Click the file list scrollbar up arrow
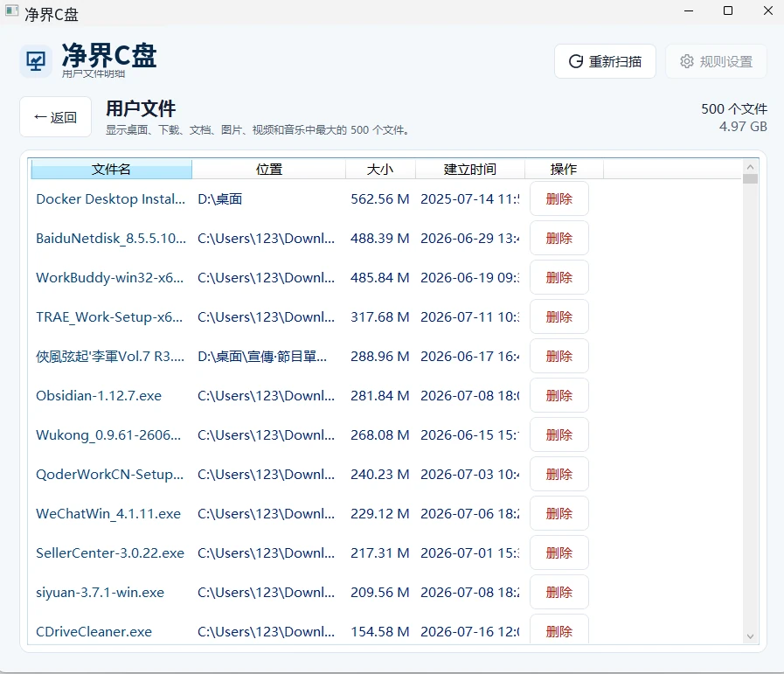 point(750,166)
